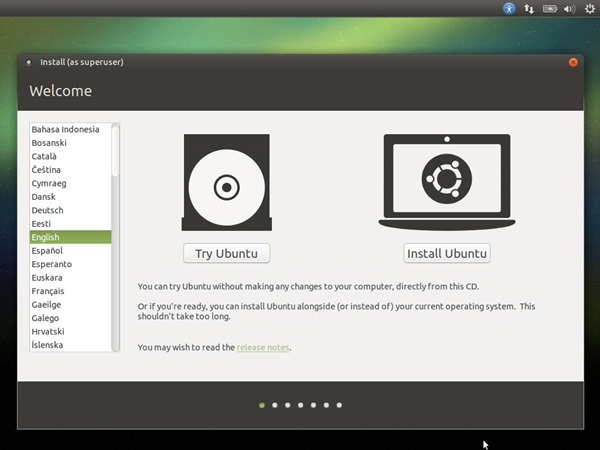Image resolution: width=600 pixels, height=450 pixels.
Task: Click the laptop with Ubuntu logo
Action: (x=447, y=182)
